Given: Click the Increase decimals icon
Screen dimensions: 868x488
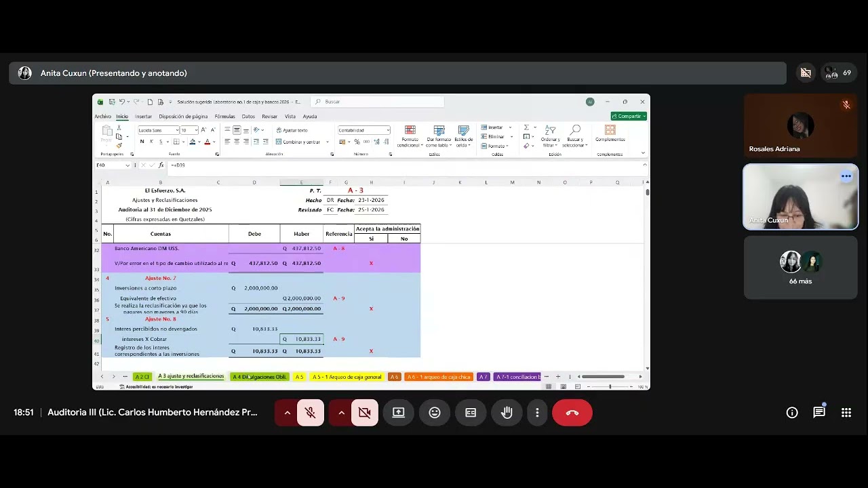Looking at the screenshot, I should click(x=376, y=142).
